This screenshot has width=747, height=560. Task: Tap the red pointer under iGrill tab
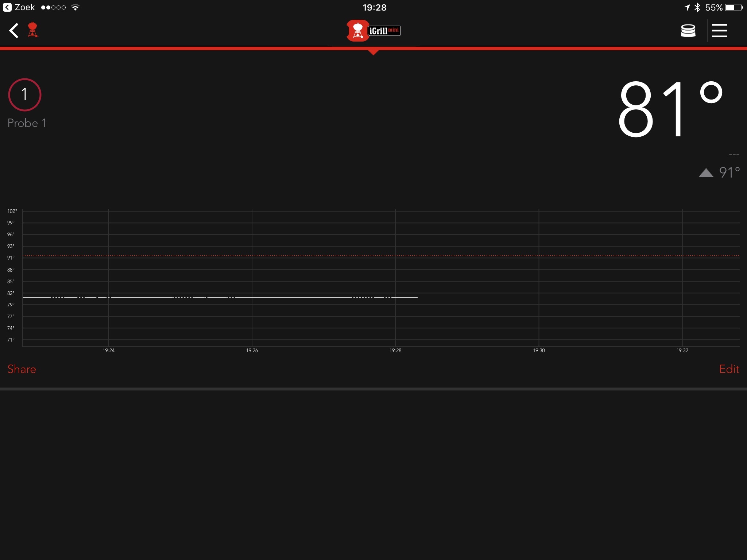[x=373, y=52]
